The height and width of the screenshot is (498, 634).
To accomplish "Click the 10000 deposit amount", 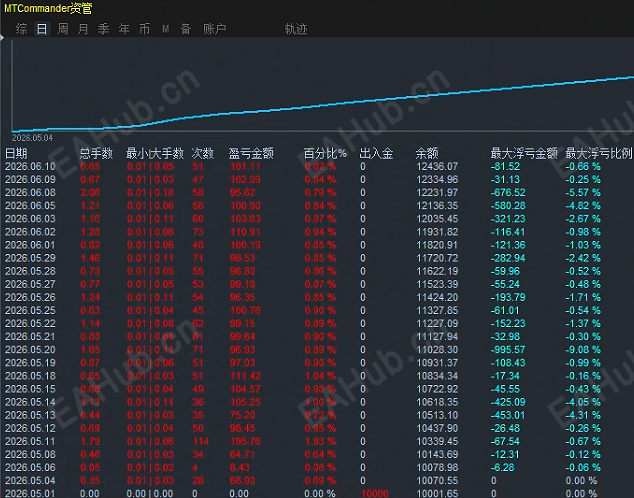I will click(375, 494).
